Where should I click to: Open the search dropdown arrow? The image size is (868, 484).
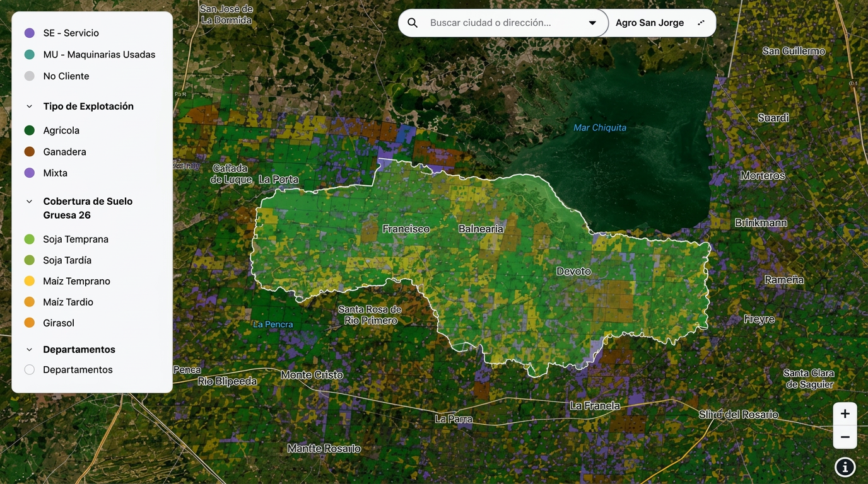click(592, 23)
